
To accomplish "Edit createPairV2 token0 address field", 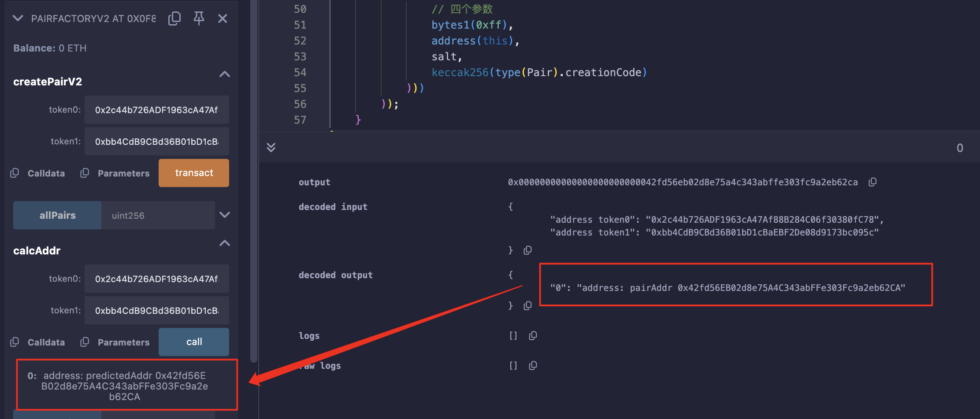I will click(157, 110).
